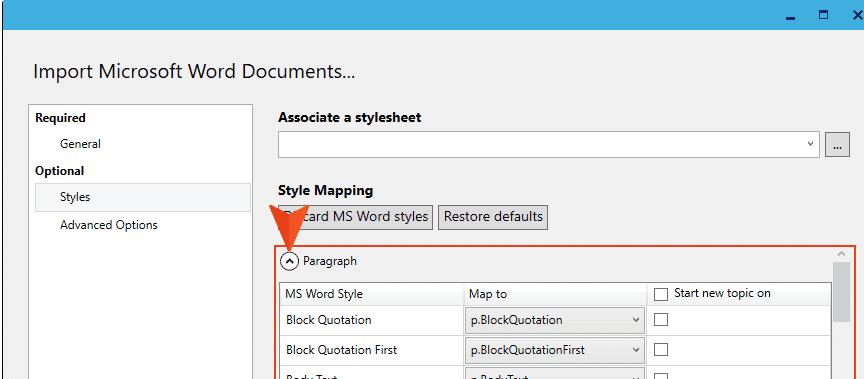Click the style list vertical scrollbar thumb
This screenshot has width=864, height=379.
(x=841, y=292)
